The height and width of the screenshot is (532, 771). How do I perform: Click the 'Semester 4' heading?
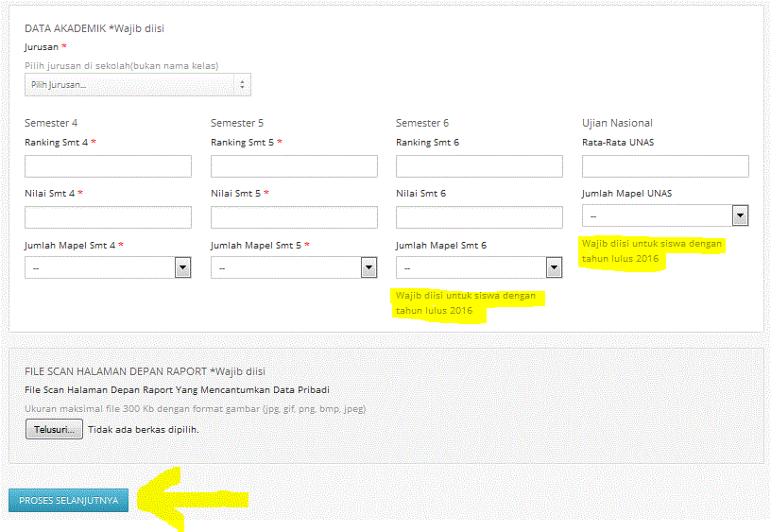[51, 123]
